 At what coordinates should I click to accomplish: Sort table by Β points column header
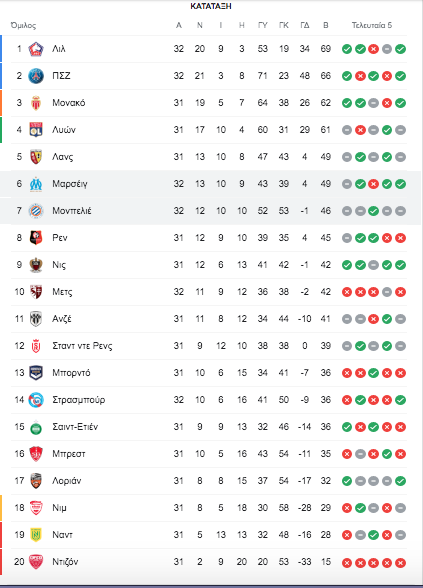tap(326, 26)
